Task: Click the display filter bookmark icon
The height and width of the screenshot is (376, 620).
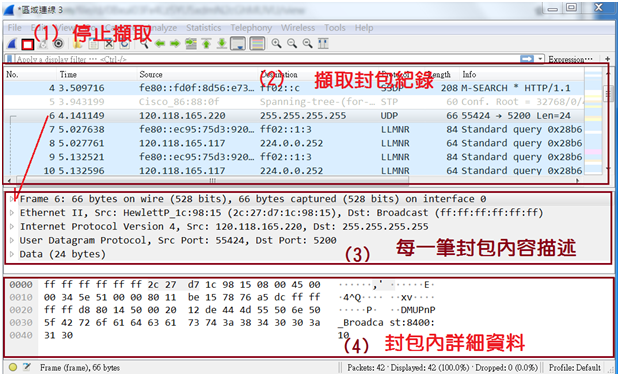Action: [x=10, y=59]
